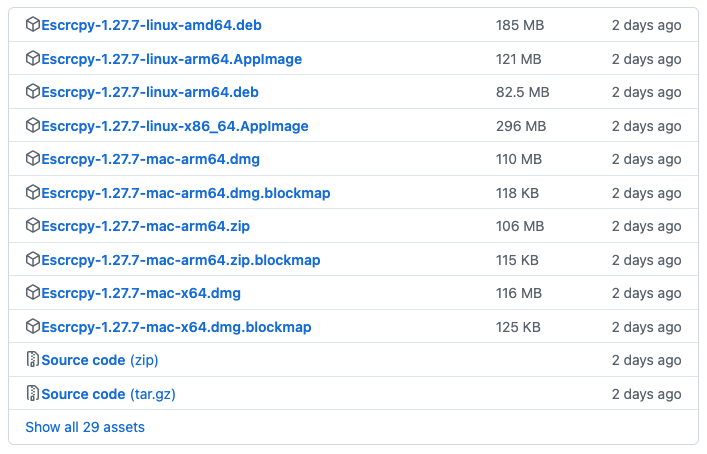This screenshot has width=707, height=454.
Task: Click package icon beside linux-arm64.deb asset
Action: point(33,92)
